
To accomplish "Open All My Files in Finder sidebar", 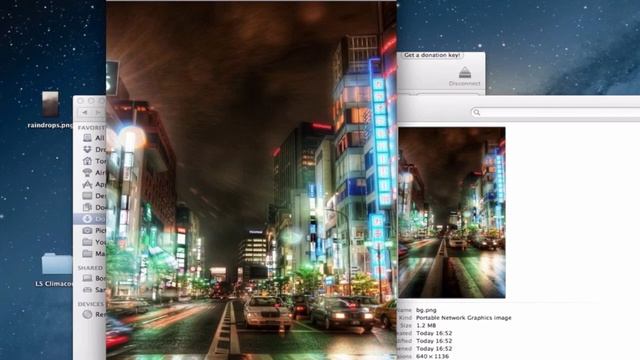I will (x=93, y=138).
